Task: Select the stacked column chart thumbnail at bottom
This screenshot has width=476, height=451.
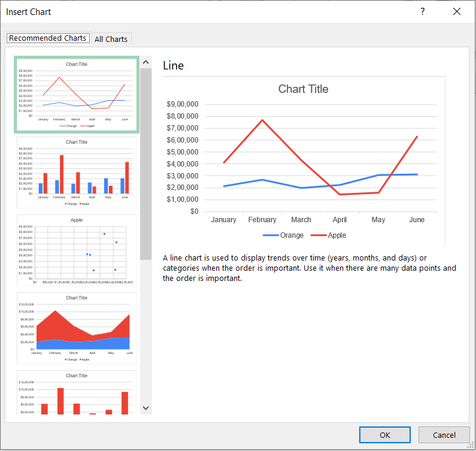Action: 77,392
